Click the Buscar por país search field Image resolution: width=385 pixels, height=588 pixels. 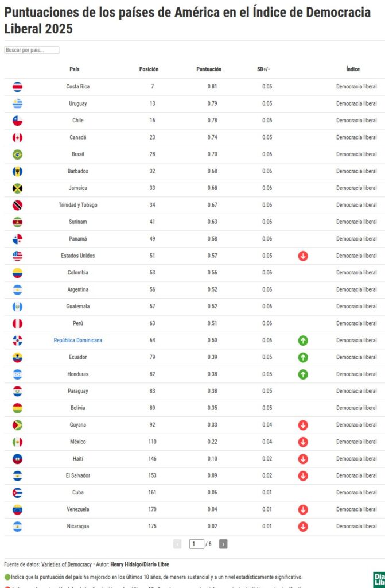click(x=32, y=50)
